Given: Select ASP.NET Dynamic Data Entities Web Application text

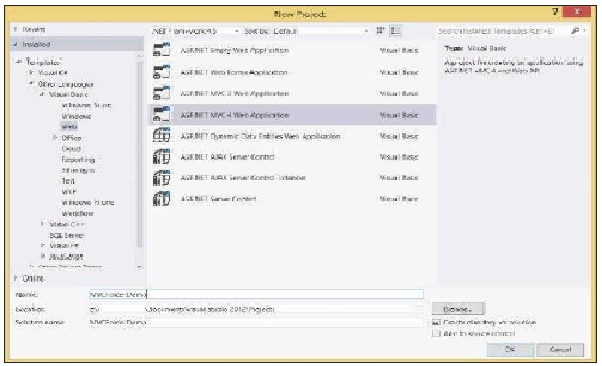Looking at the screenshot, I should [x=260, y=136].
